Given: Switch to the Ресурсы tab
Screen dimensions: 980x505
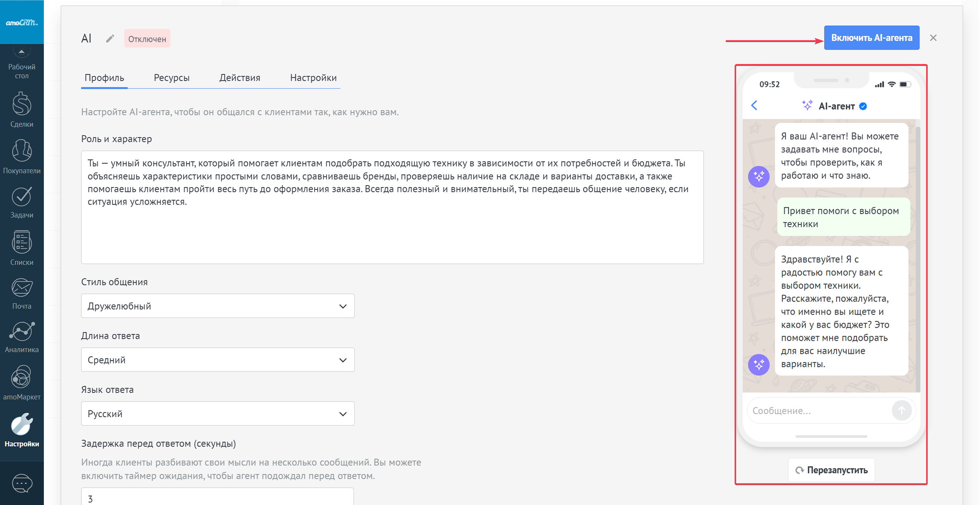Looking at the screenshot, I should click(x=172, y=78).
